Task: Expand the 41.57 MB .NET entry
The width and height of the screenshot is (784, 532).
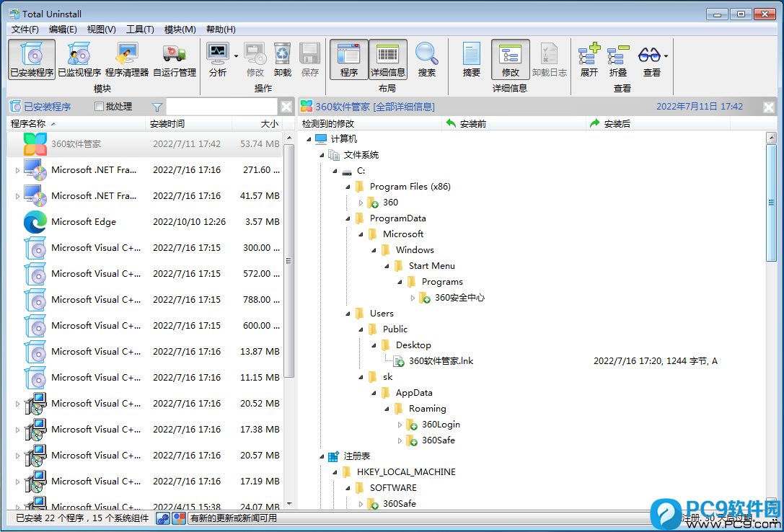Action: [x=17, y=196]
